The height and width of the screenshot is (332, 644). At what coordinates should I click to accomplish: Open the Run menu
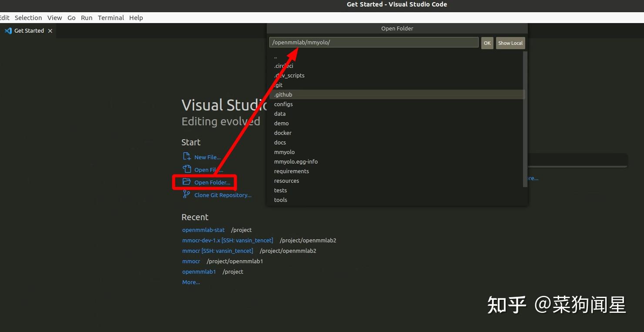(86, 17)
